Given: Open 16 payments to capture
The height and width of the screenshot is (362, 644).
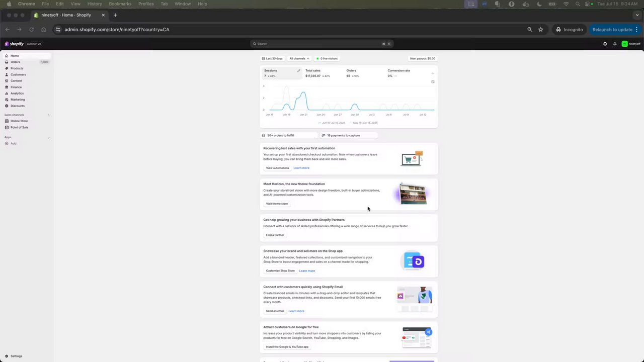Looking at the screenshot, I should click(x=348, y=135).
